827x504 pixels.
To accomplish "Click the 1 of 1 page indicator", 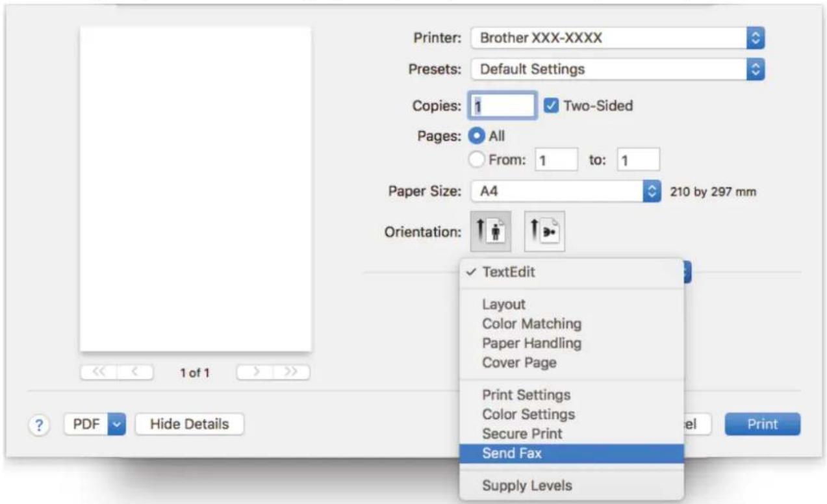I will tap(195, 373).
